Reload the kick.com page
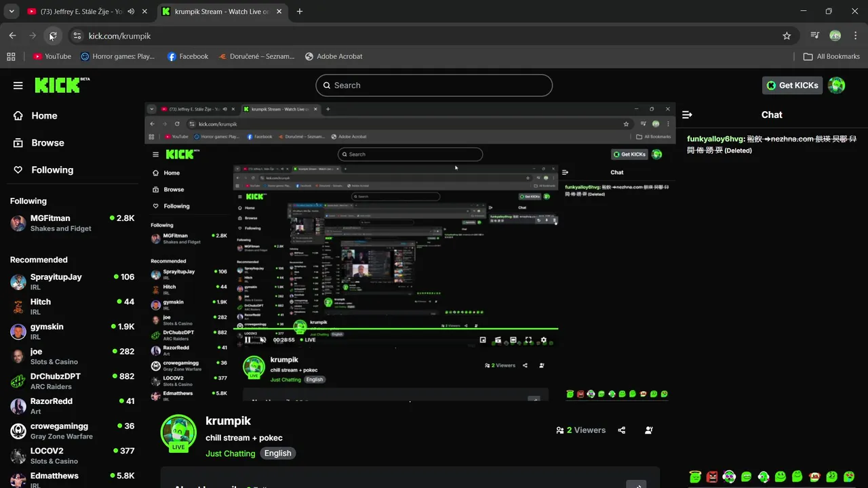The image size is (868, 488). (x=52, y=35)
